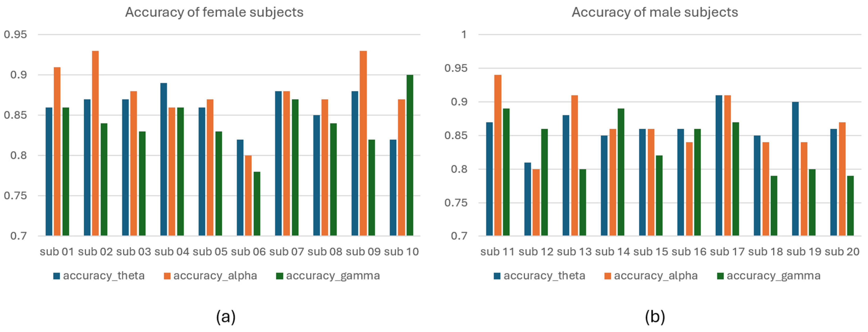Click the green gamma bar for sub 14
The width and height of the screenshot is (868, 332).
click(x=621, y=172)
